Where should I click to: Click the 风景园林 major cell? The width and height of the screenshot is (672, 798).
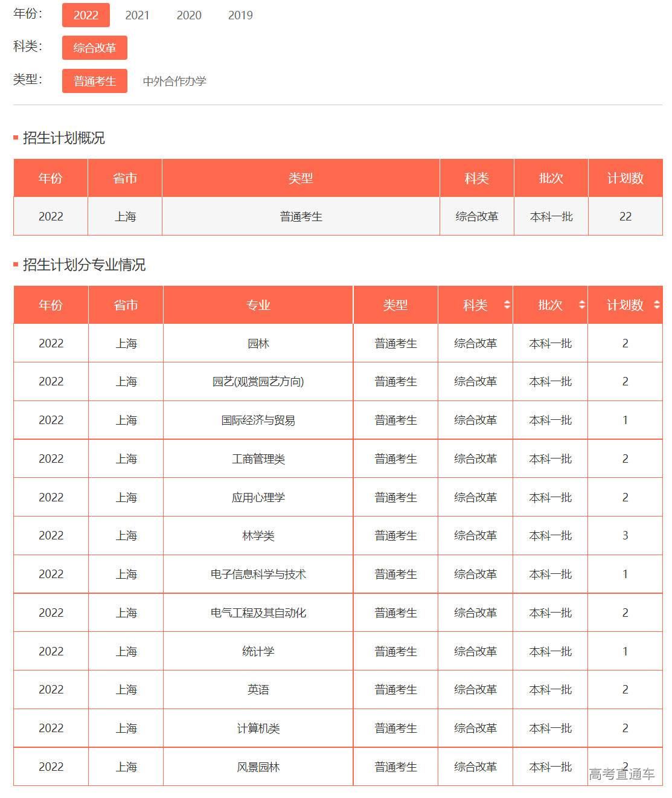[258, 766]
